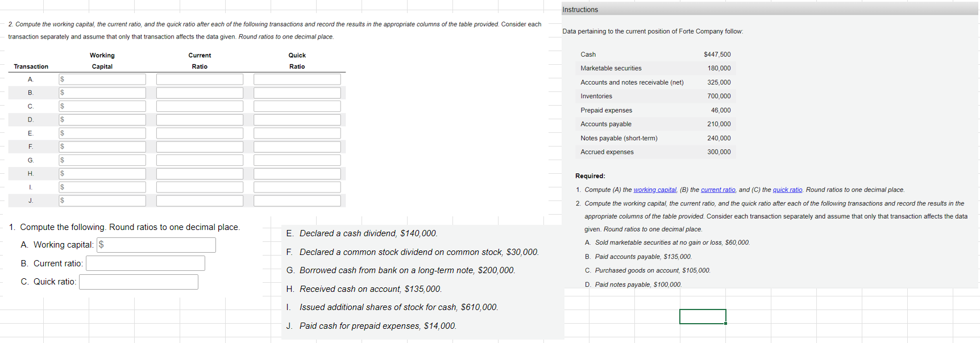This screenshot has height=343, width=980.
Task: Select the green outlined spreadsheet cell
Action: point(703,316)
